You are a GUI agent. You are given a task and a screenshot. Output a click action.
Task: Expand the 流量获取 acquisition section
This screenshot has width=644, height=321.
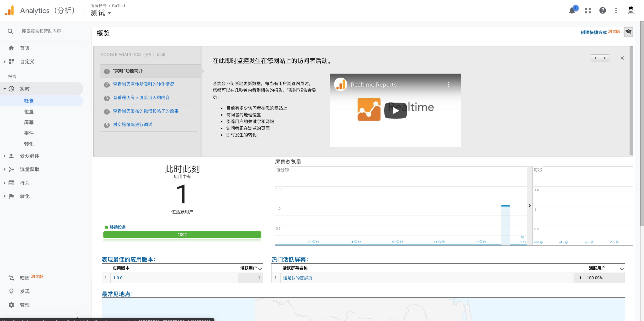[x=29, y=170]
